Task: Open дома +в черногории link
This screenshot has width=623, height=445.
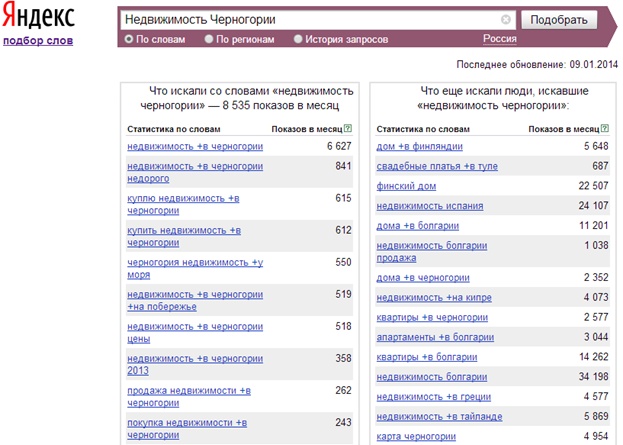Action: (x=423, y=277)
